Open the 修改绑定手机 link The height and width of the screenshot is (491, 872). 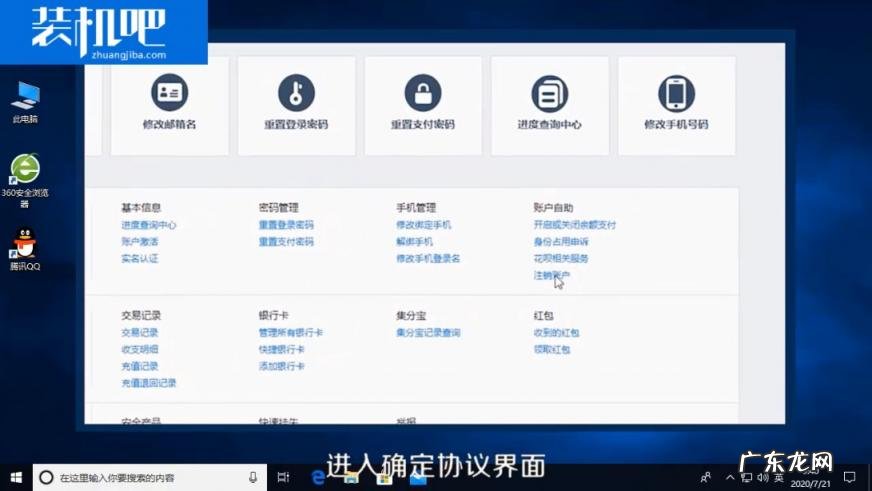[424, 225]
